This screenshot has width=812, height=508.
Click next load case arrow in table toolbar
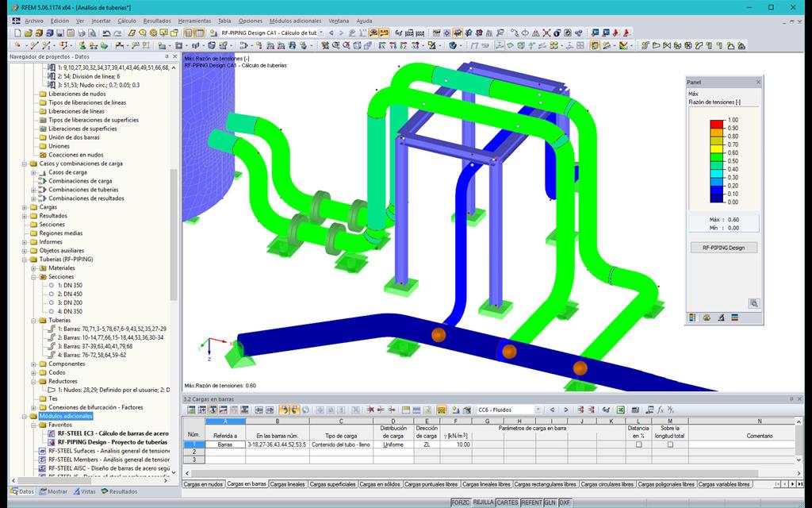[x=565, y=410]
